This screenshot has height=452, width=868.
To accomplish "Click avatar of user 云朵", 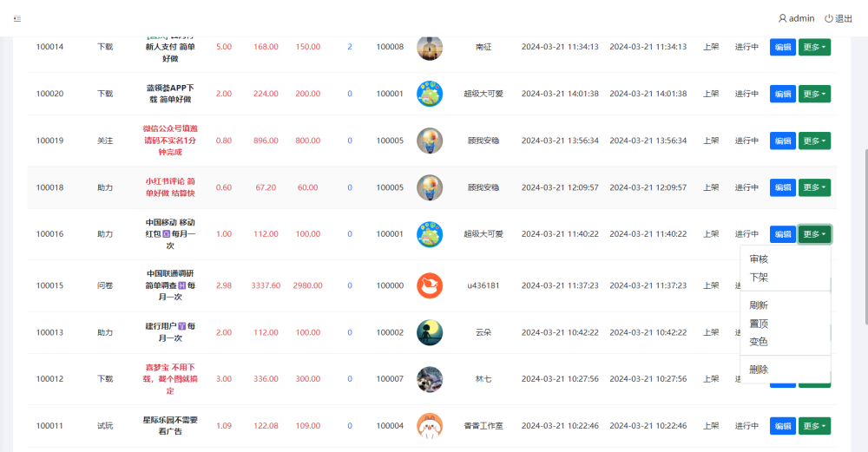I will [430, 332].
